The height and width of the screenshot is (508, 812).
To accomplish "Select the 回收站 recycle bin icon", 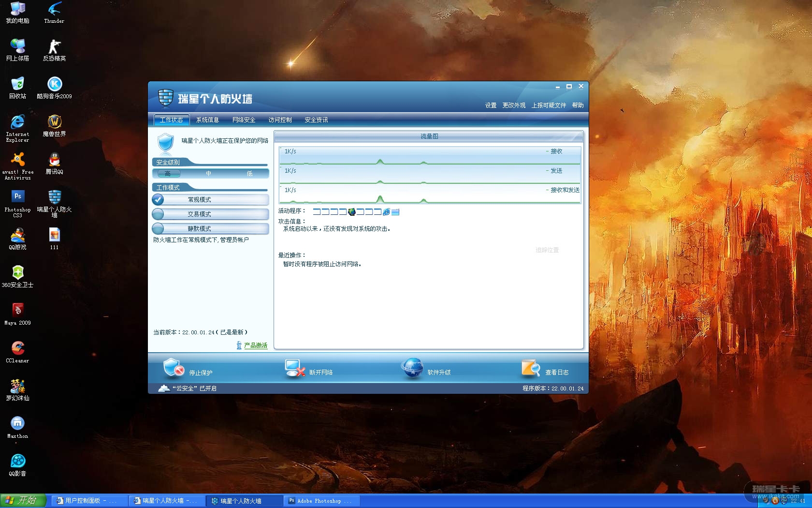I will (17, 88).
